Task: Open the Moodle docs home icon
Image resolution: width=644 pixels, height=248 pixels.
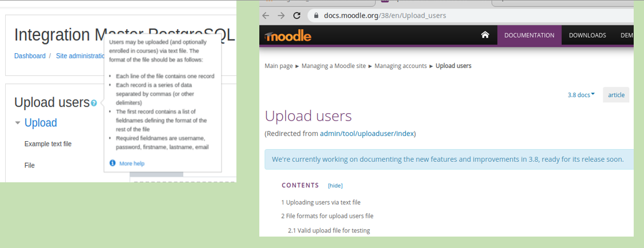Action: pos(485,35)
